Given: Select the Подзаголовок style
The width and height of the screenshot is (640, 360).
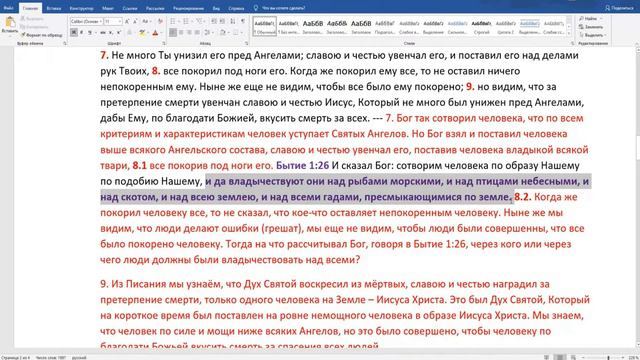Looking at the screenshot, I should [385, 26].
